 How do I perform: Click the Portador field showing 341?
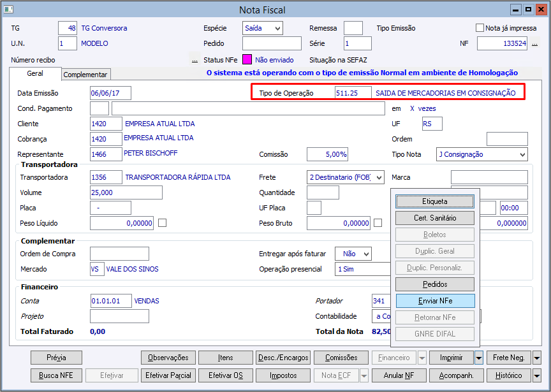[381, 301]
